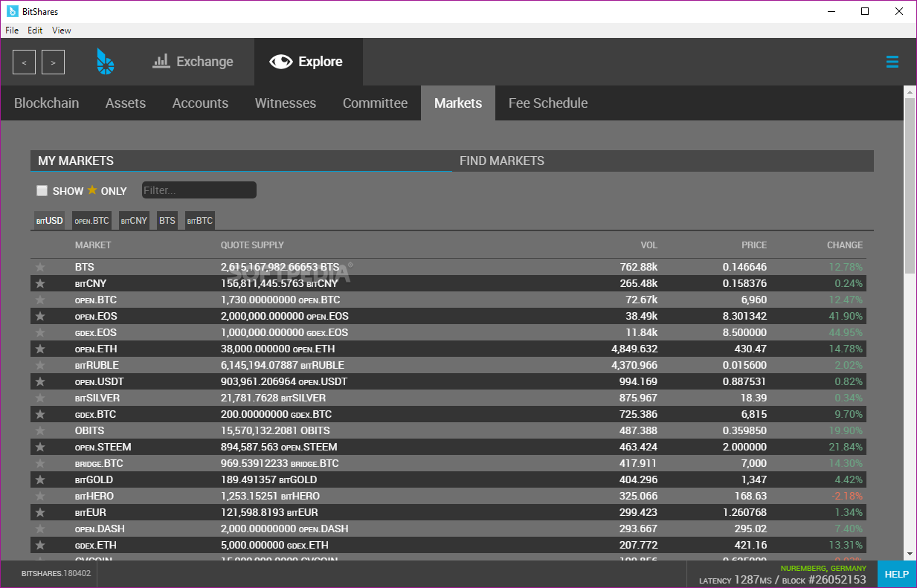Click the block number #26052153
Viewport: 917px width, 588px height.
pos(837,580)
